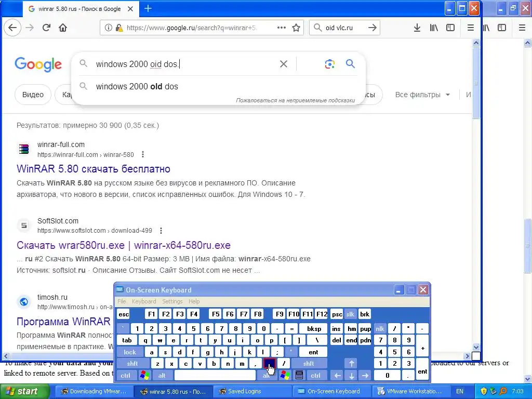The image size is (532, 399).
Task: Click the EN language indicator in taskbar
Action: (460, 391)
